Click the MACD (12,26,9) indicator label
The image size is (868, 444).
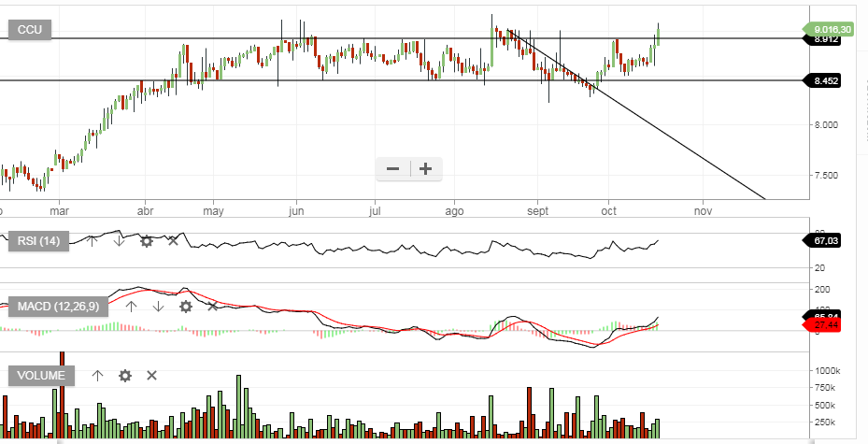[x=58, y=307]
